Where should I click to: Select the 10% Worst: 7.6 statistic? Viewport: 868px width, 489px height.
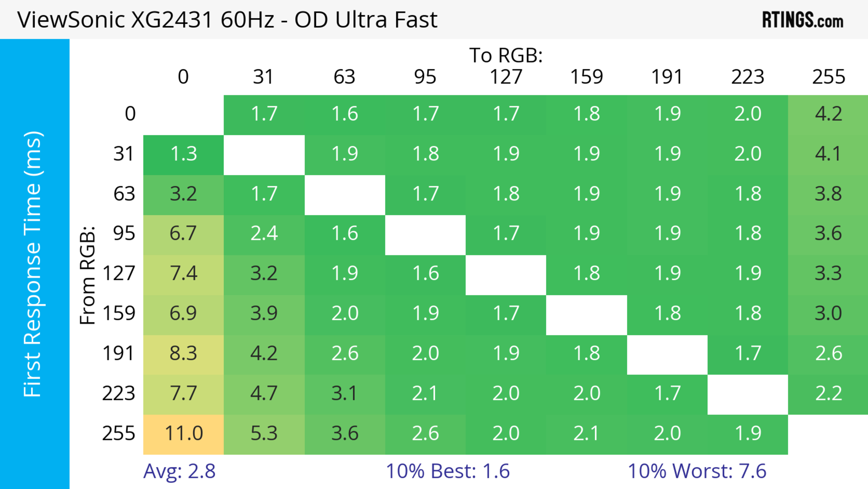pos(697,471)
